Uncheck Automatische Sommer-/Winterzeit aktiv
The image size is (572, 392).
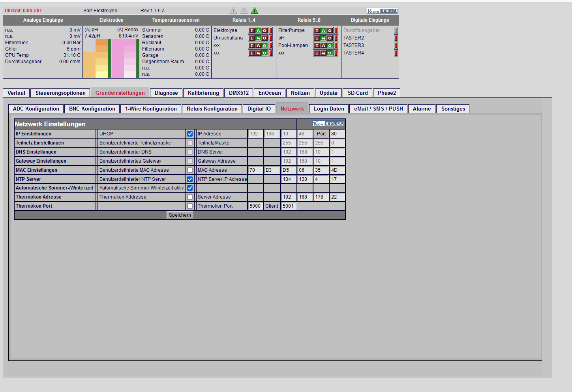pyautogui.click(x=190, y=188)
